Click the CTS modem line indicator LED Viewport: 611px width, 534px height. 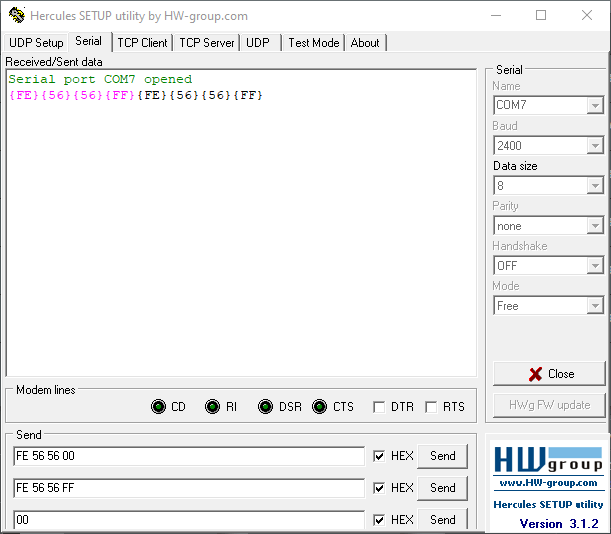tap(319, 407)
